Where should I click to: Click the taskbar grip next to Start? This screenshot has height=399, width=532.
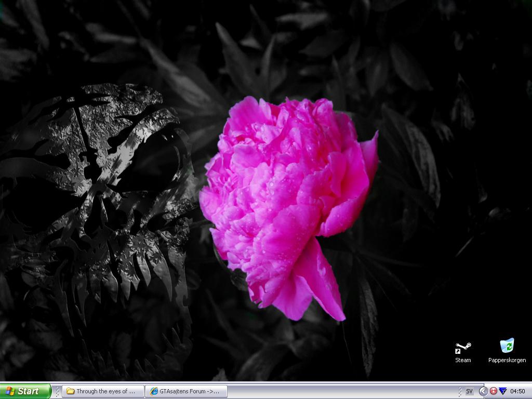pos(57,391)
